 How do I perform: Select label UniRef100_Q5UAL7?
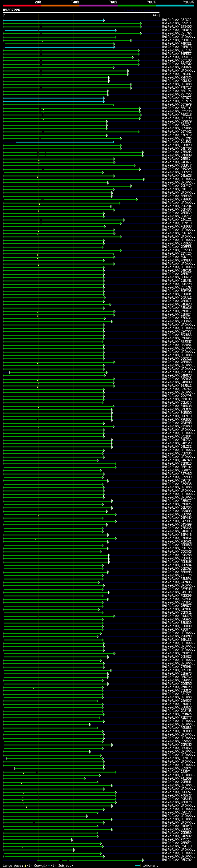tap(177, 311)
